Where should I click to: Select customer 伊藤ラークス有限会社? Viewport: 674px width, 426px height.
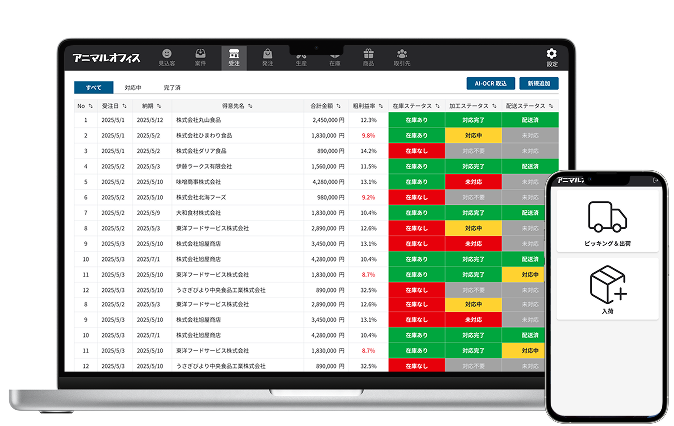(204, 166)
